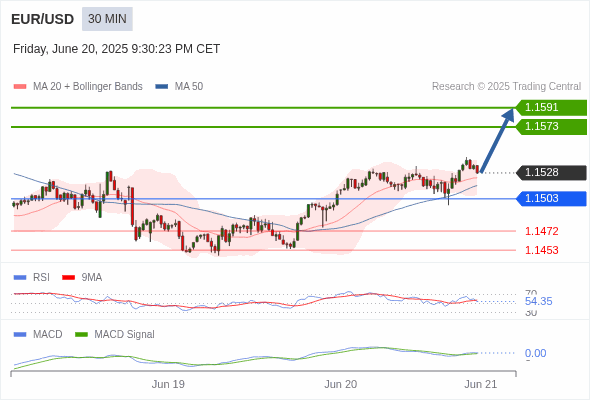
Task: Click the RSI legend color swatch
Action: click(x=20, y=278)
